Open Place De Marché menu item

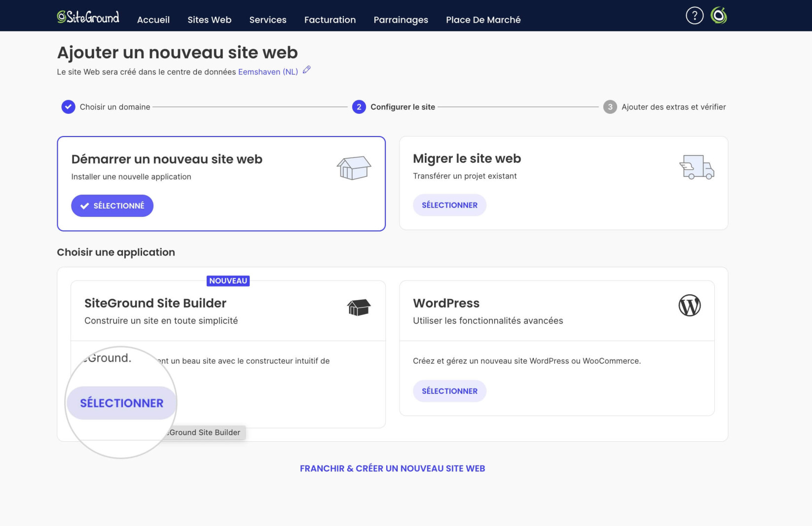coord(483,20)
